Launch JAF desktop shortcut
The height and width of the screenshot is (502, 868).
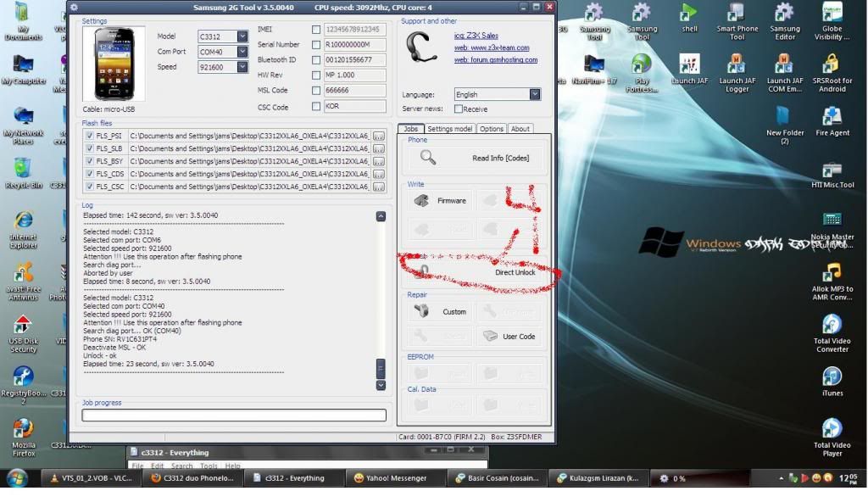[x=689, y=70]
